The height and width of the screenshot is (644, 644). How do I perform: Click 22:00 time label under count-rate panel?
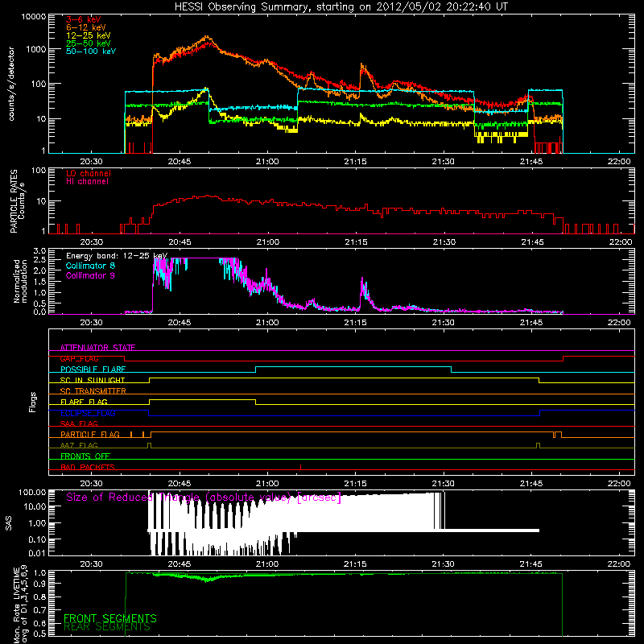[619, 162]
